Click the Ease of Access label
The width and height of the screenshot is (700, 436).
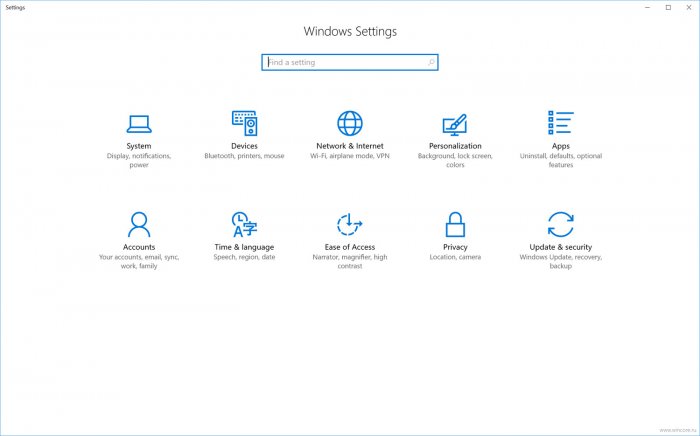(x=350, y=247)
